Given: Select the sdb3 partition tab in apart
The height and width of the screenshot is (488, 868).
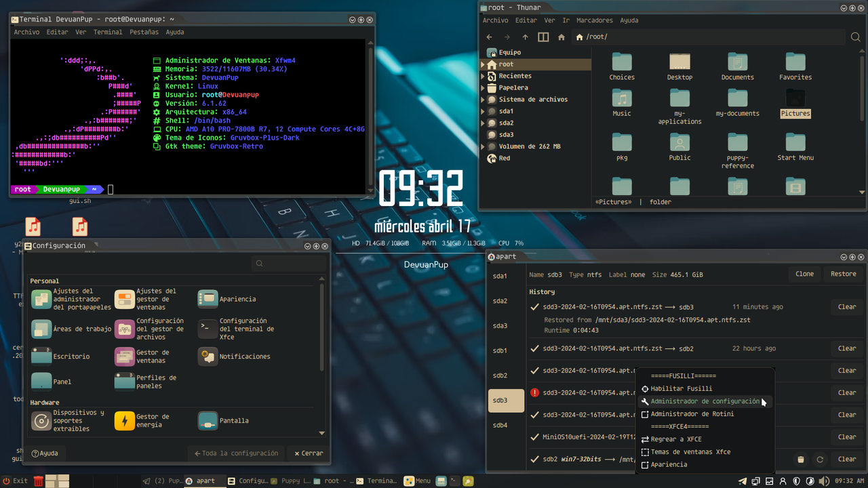Looking at the screenshot, I should [506, 401].
